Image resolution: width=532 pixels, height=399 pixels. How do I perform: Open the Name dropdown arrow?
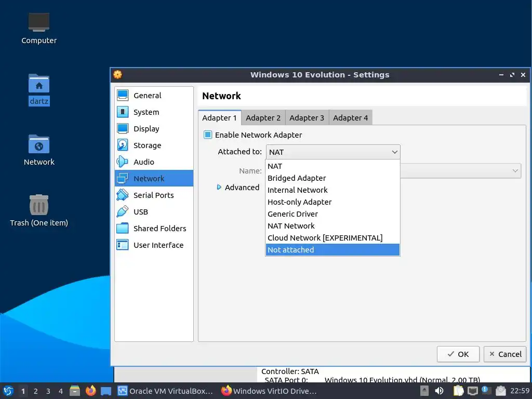point(515,170)
